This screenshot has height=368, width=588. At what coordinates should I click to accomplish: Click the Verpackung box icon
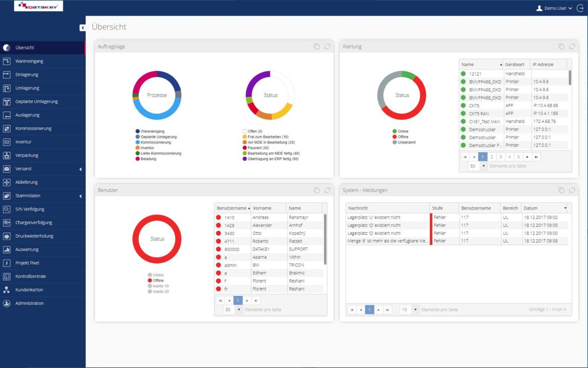[7, 155]
